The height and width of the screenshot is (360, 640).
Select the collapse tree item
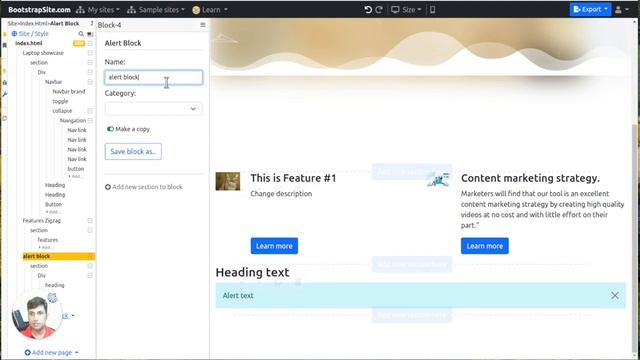[62, 111]
